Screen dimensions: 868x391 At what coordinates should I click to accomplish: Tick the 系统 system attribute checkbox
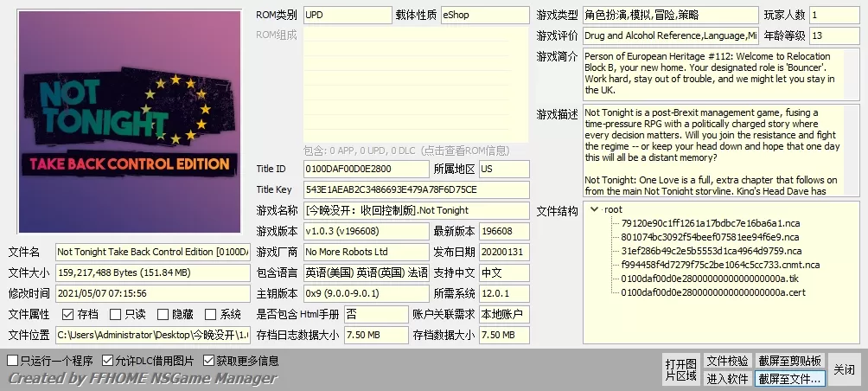pos(210,315)
